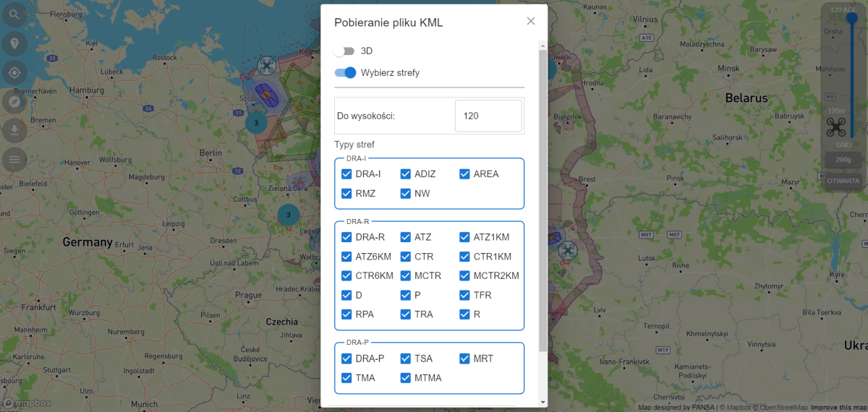Viewport: 868px width, 412px height.
Task: Close the Pobieranie pliku KML dialog
Action: 531,21
